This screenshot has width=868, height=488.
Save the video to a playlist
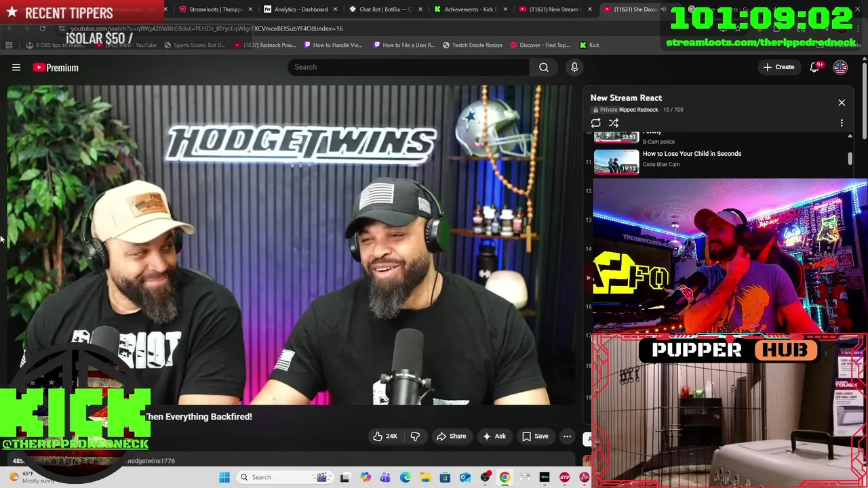[534, 436]
